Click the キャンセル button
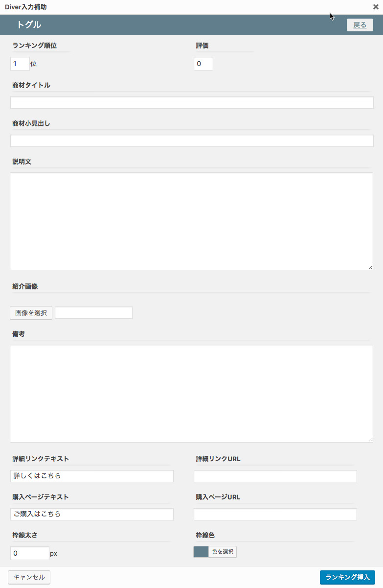 (x=29, y=577)
